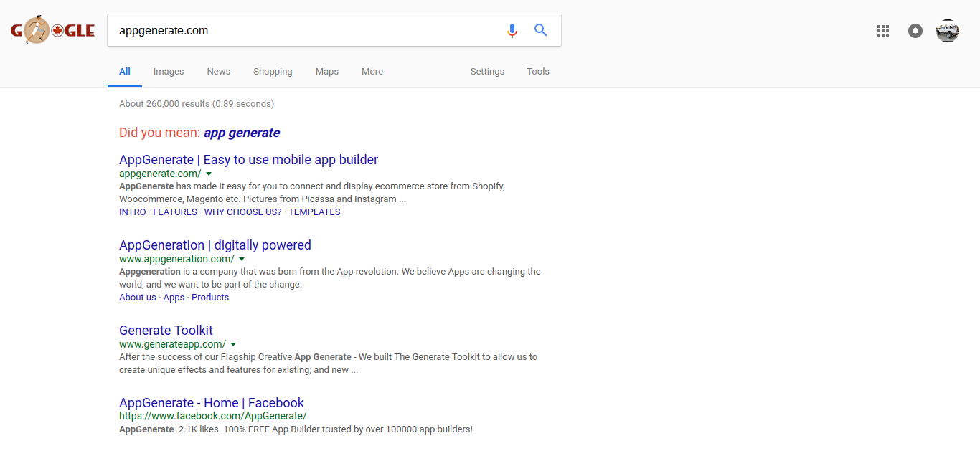
Task: Switch to the Maps tab
Action: (327, 72)
